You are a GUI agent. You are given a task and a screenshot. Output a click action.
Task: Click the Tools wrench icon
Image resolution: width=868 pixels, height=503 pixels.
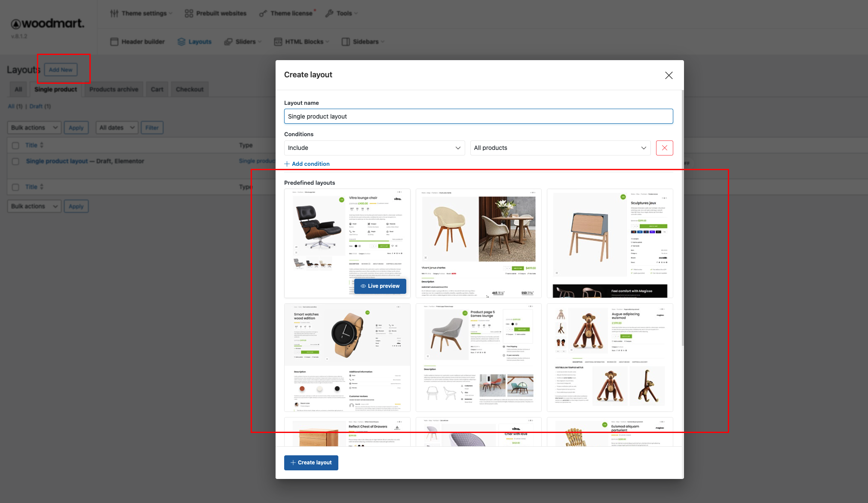pos(329,13)
